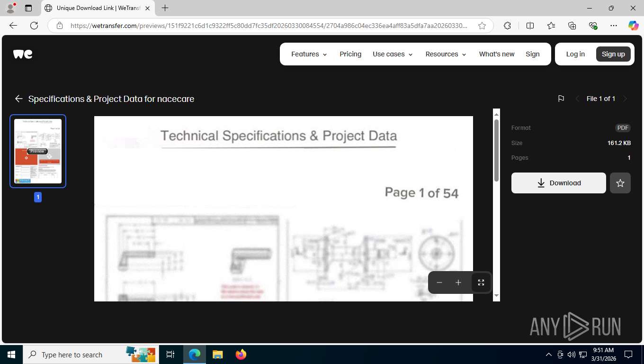Open File Explorer from taskbar
This screenshot has height=364, width=644.
217,355
